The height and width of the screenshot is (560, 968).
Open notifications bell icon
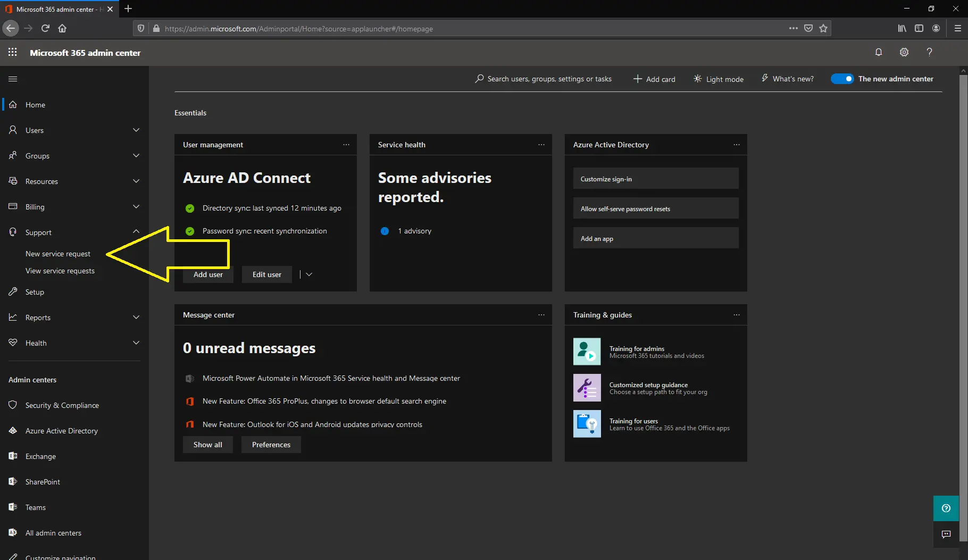[x=879, y=52]
